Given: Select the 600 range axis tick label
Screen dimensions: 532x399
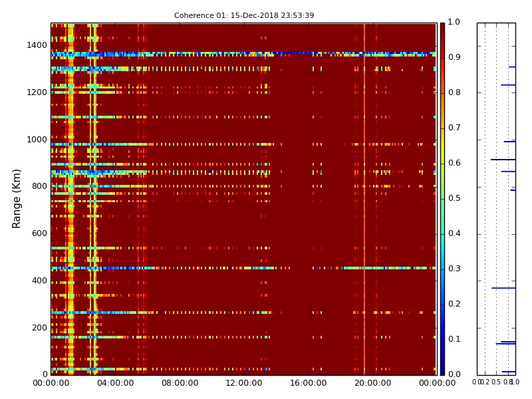Looking at the screenshot, I should [x=39, y=233].
